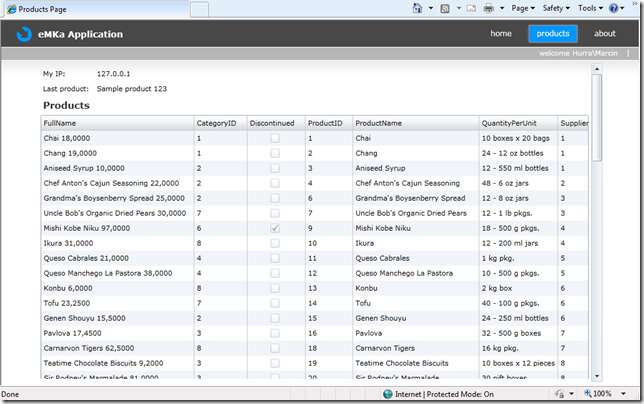Click the scrollbar down arrow
This screenshot has height=404, width=644.
pos(597,376)
